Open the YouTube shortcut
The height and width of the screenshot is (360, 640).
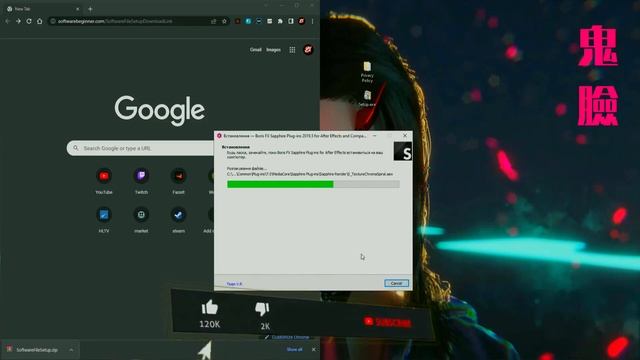[104, 181]
